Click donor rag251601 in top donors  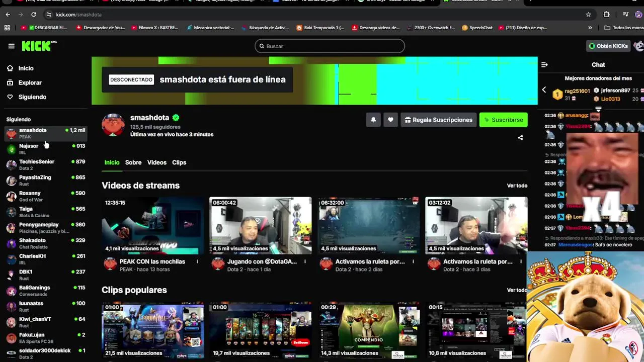(x=577, y=91)
